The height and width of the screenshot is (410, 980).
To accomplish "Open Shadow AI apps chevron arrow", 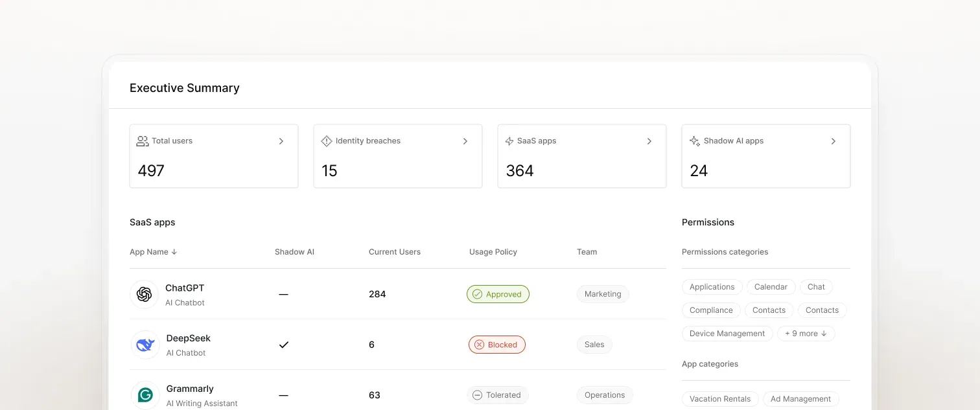I will (x=834, y=141).
